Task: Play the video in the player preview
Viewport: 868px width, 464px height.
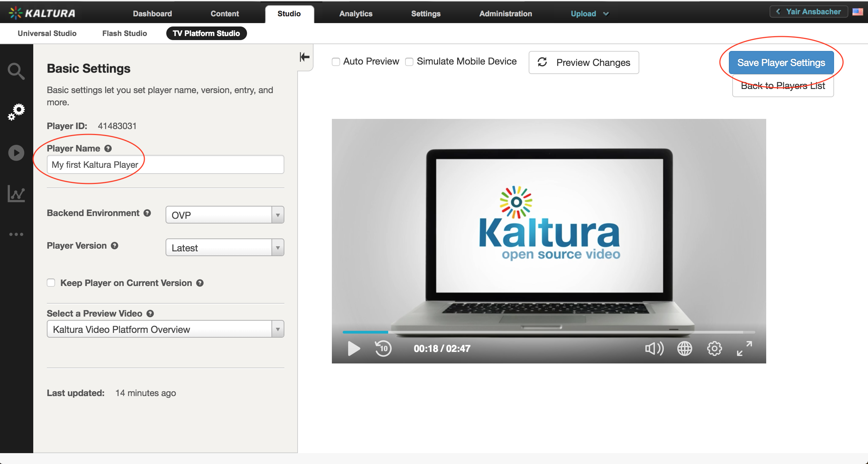Action: [354, 349]
